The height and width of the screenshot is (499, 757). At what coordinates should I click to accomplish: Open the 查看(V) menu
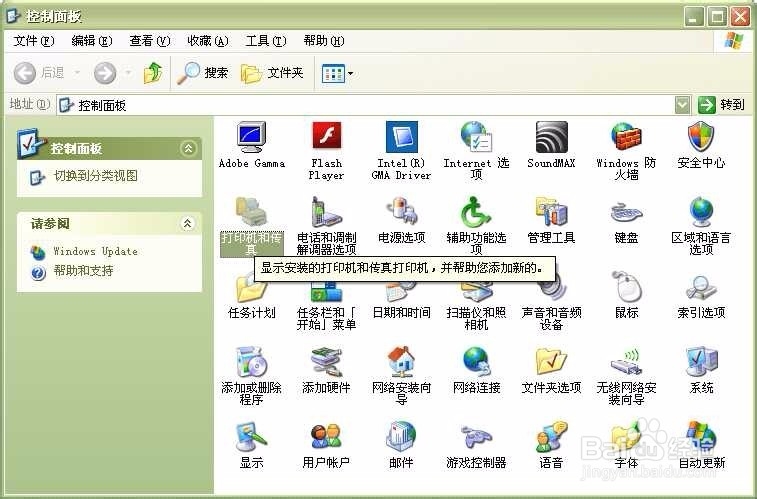click(x=150, y=41)
